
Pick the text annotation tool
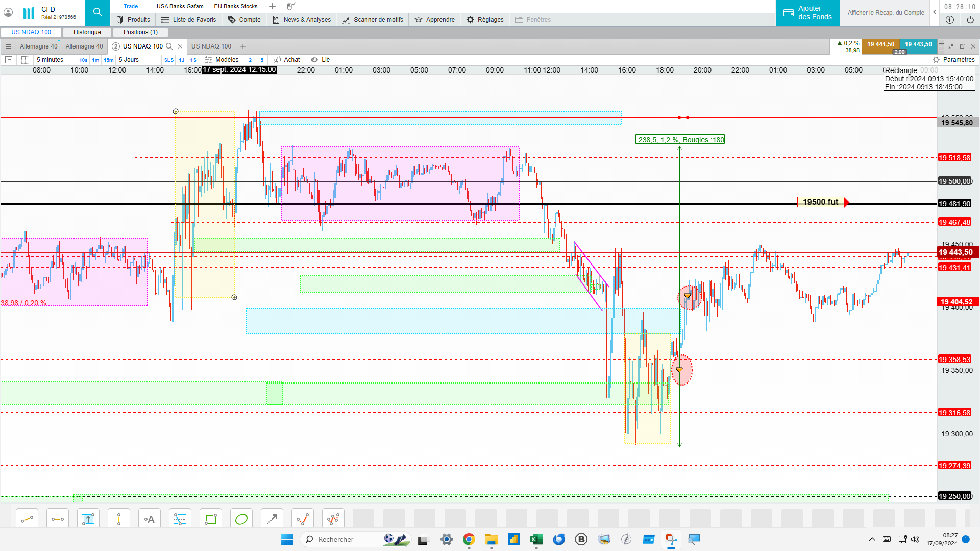tap(150, 519)
